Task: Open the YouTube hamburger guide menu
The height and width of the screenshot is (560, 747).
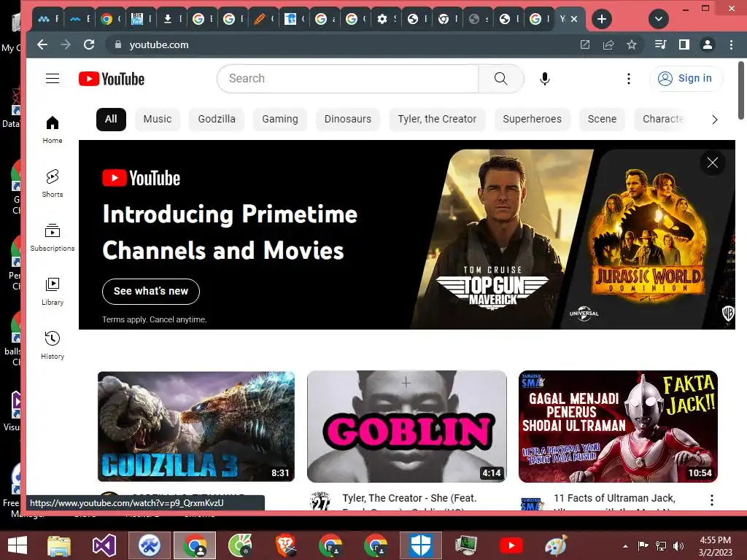Action: click(53, 79)
